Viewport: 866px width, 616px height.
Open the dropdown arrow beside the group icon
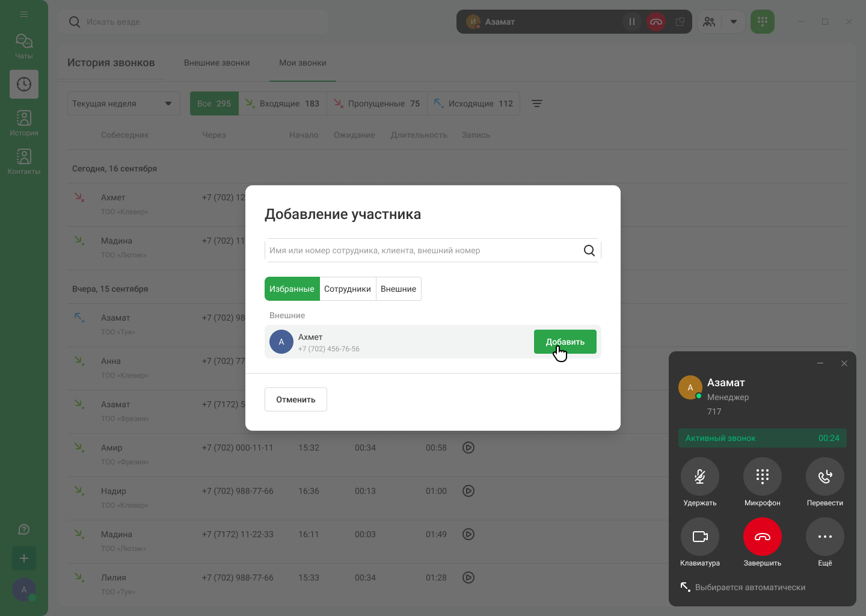[x=733, y=22]
